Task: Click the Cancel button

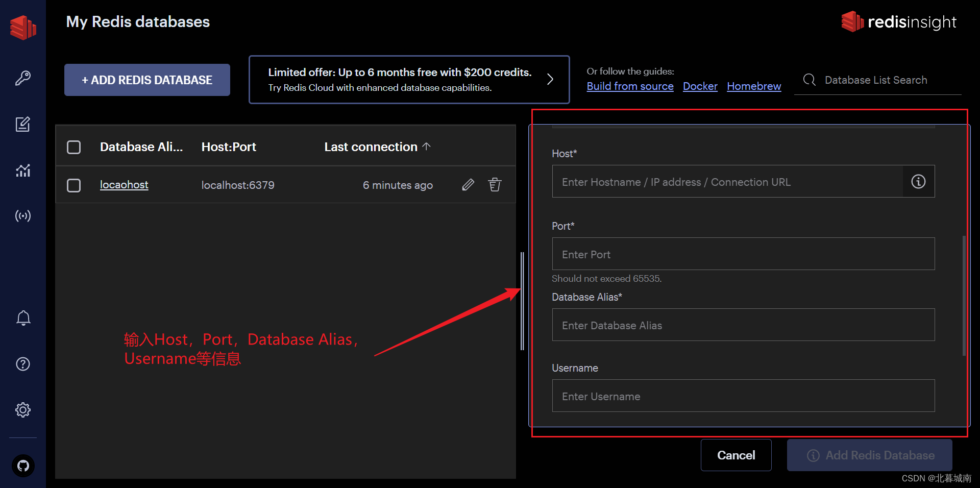Action: point(736,455)
